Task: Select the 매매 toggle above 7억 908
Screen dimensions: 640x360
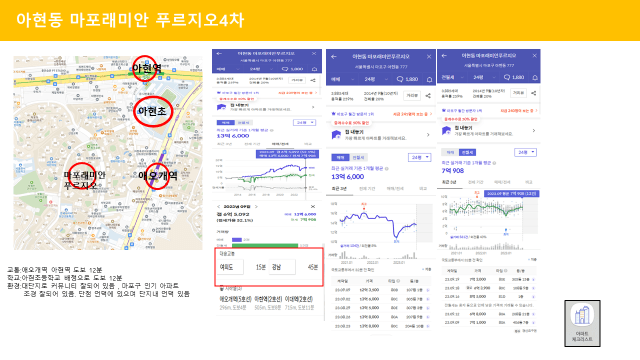Action: pos(450,152)
